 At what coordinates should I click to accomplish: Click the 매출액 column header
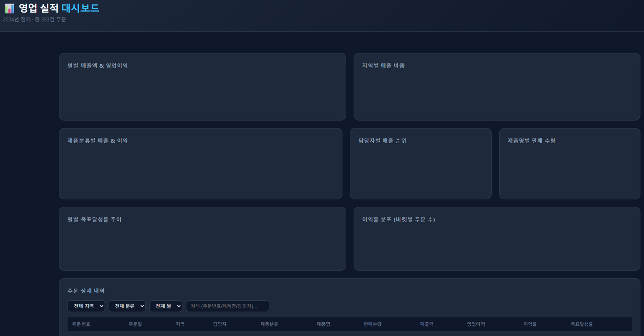(427, 324)
